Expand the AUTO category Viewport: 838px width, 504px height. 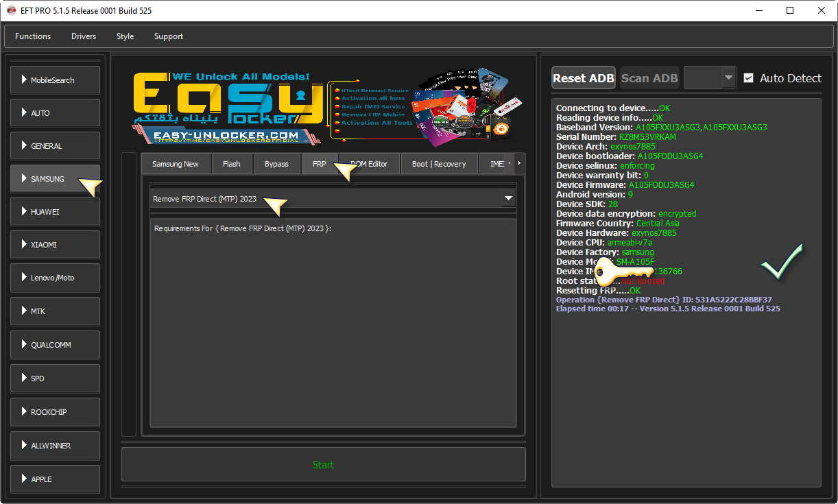click(x=56, y=113)
